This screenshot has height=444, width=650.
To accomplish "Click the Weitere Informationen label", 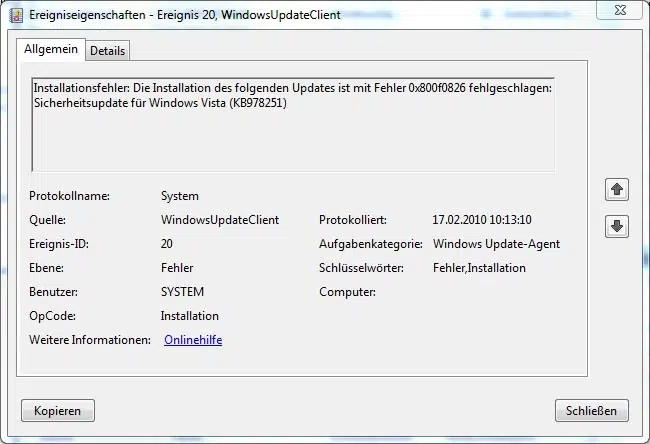I will coord(90,340).
